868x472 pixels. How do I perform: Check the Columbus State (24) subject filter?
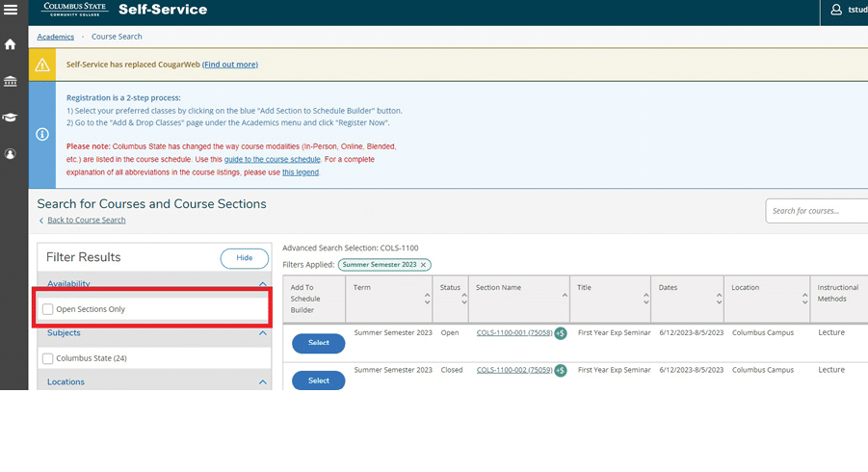click(48, 358)
